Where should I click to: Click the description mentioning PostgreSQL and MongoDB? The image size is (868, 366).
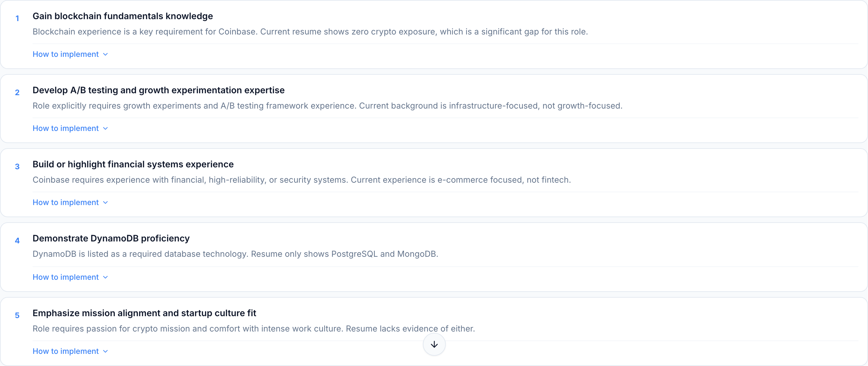tap(235, 254)
